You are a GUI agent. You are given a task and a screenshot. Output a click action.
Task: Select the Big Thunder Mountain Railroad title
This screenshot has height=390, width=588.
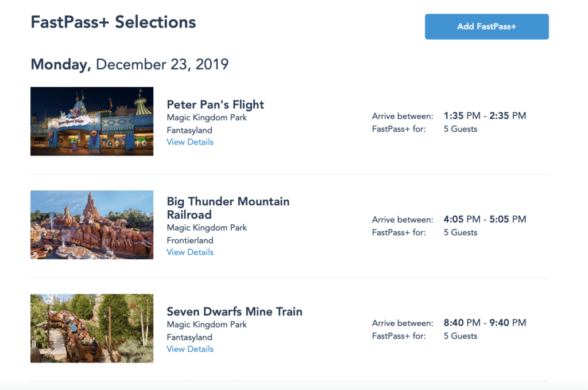tap(228, 208)
